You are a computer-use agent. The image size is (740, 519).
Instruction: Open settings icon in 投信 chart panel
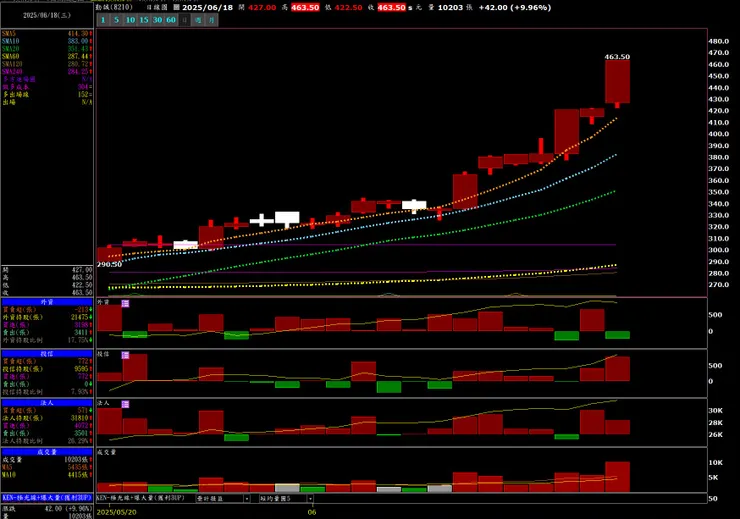pos(125,355)
